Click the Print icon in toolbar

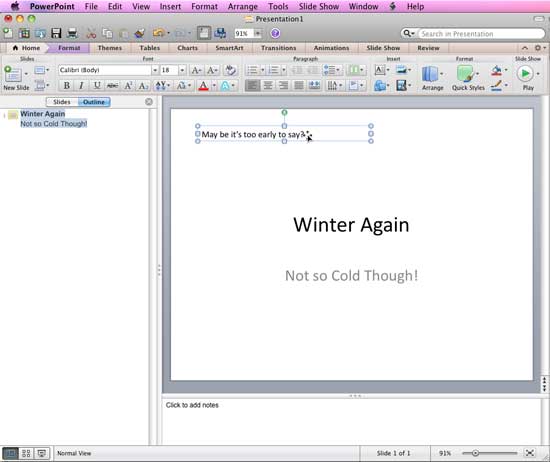(x=72, y=33)
